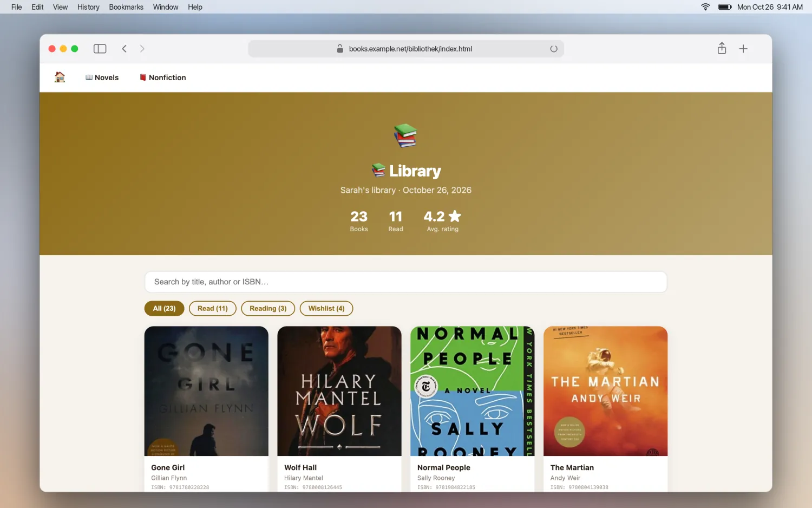Click the Library page heading

(x=406, y=171)
